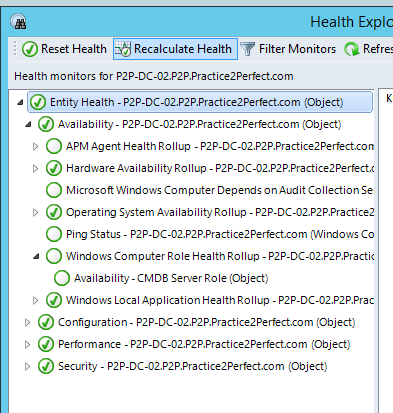Click healthy state icon on Entity Health

[38, 102]
